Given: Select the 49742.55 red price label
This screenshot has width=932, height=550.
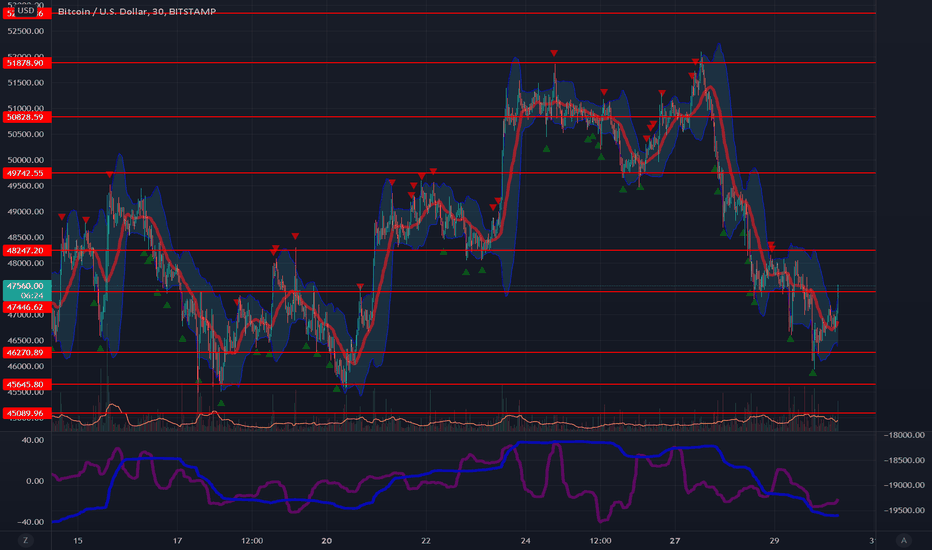Looking at the screenshot, I should pyautogui.click(x=26, y=173).
